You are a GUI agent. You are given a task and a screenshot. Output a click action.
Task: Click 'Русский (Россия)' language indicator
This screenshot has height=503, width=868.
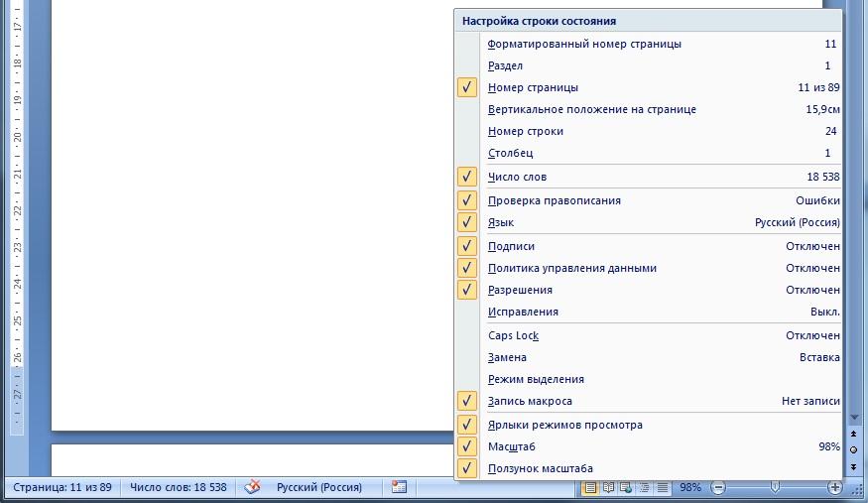tap(319, 487)
